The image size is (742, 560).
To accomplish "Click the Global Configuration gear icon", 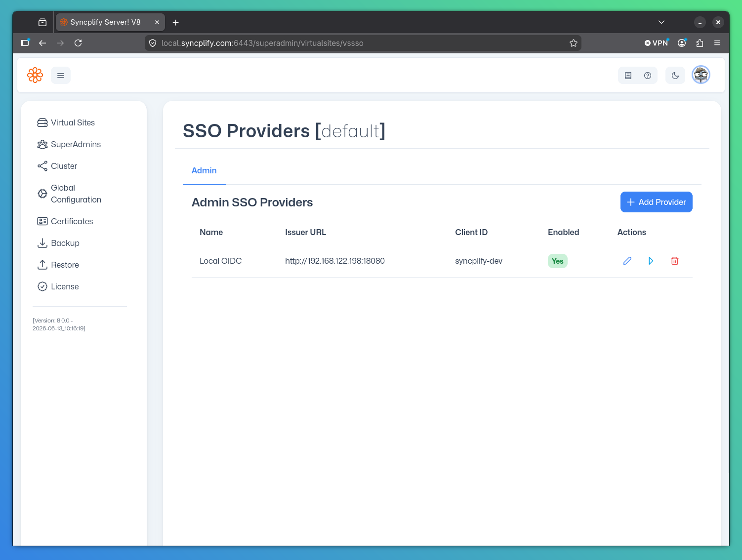I will [42, 194].
